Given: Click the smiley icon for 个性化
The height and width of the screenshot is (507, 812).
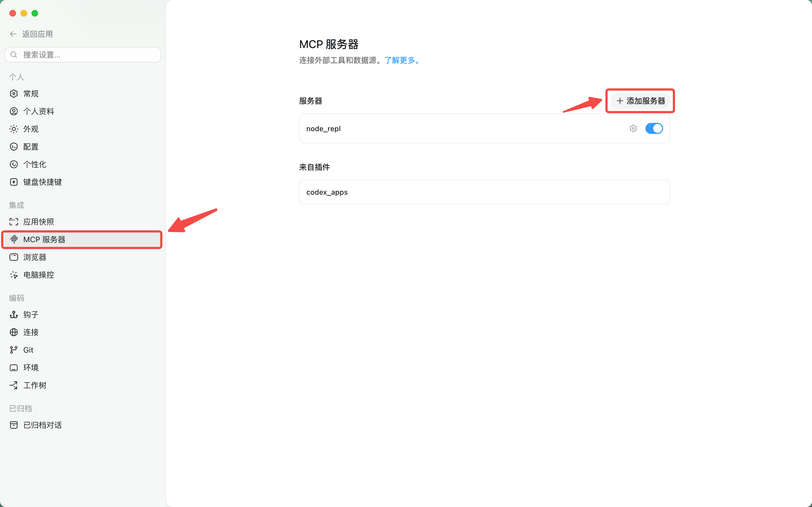Looking at the screenshot, I should coord(14,164).
